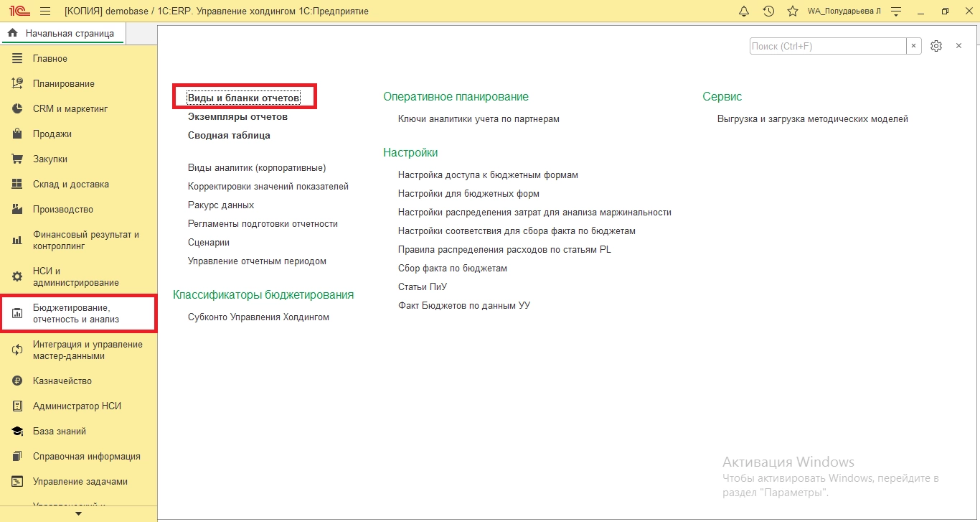Switch to Начальная страница tab
The height and width of the screenshot is (522, 980).
[x=63, y=33]
